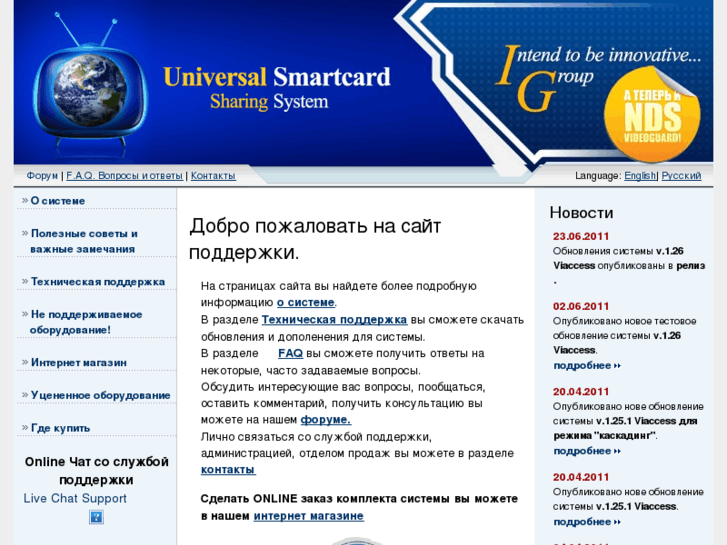Open Техническая поддержка sidebar menu item
This screenshot has width=727, height=545.
98,282
